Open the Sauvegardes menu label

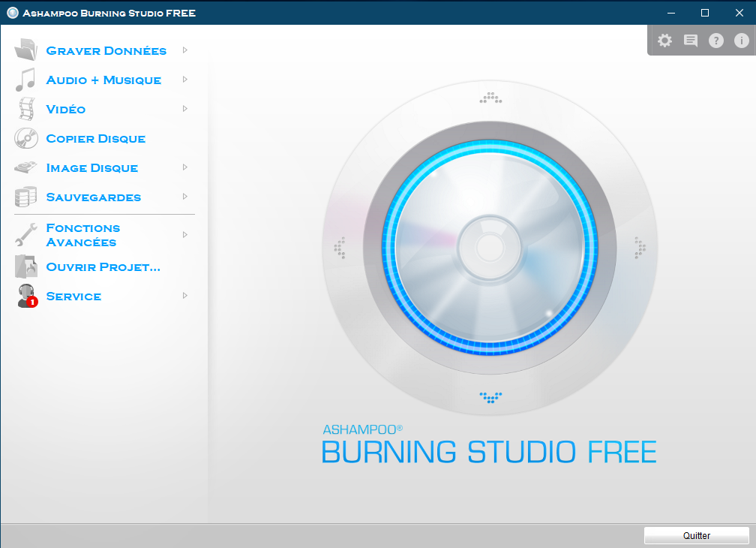(93, 197)
